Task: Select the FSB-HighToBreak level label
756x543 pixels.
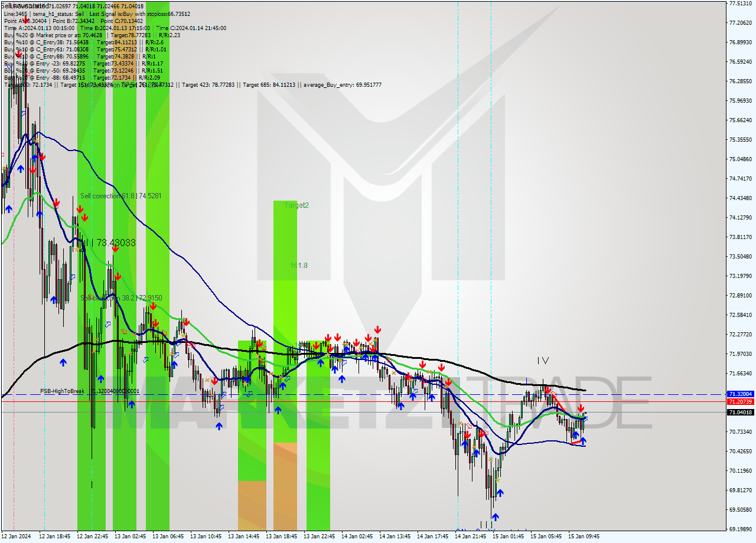Action: coord(90,391)
